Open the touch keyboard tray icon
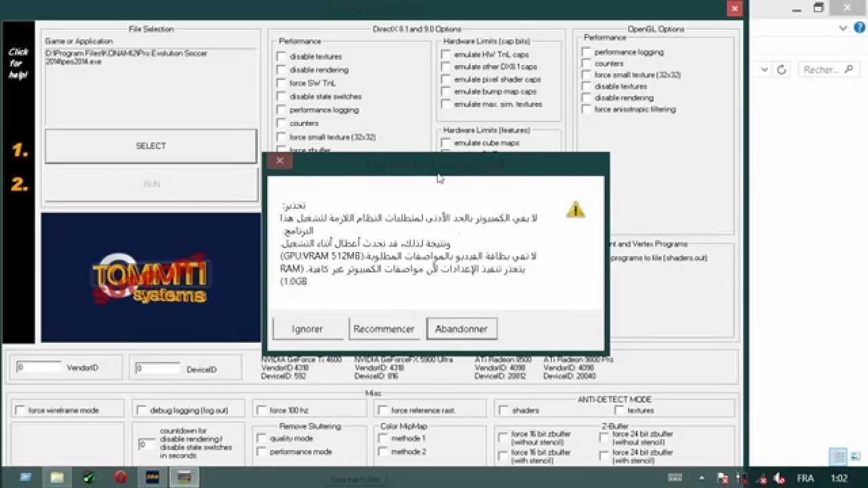This screenshot has height=488, width=868. pyautogui.click(x=675, y=478)
